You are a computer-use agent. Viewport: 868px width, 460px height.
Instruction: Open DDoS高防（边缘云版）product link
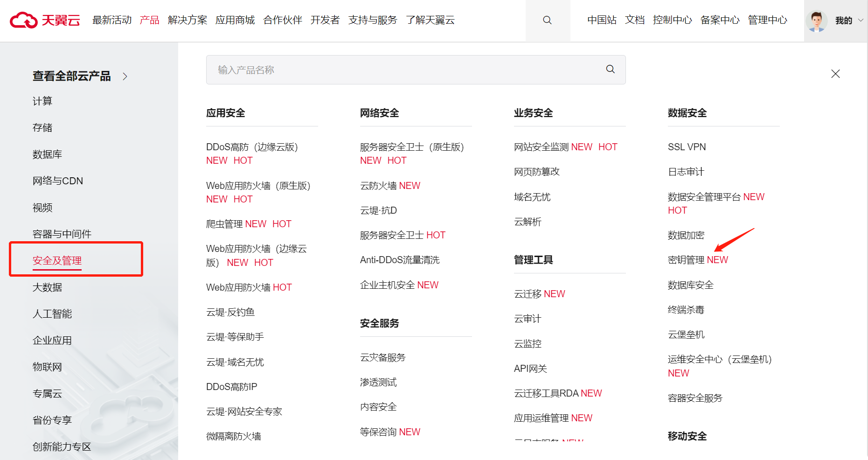click(252, 147)
